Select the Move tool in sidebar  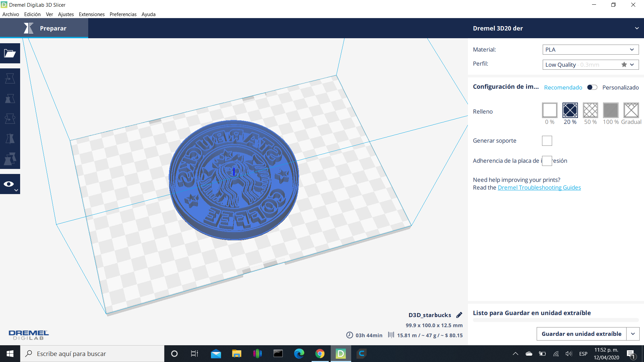click(10, 78)
